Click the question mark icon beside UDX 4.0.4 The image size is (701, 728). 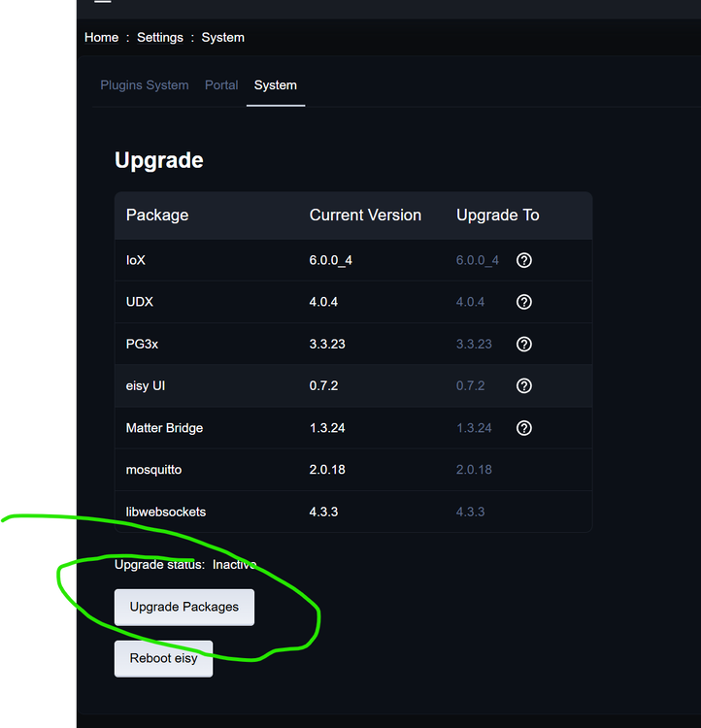tap(524, 302)
